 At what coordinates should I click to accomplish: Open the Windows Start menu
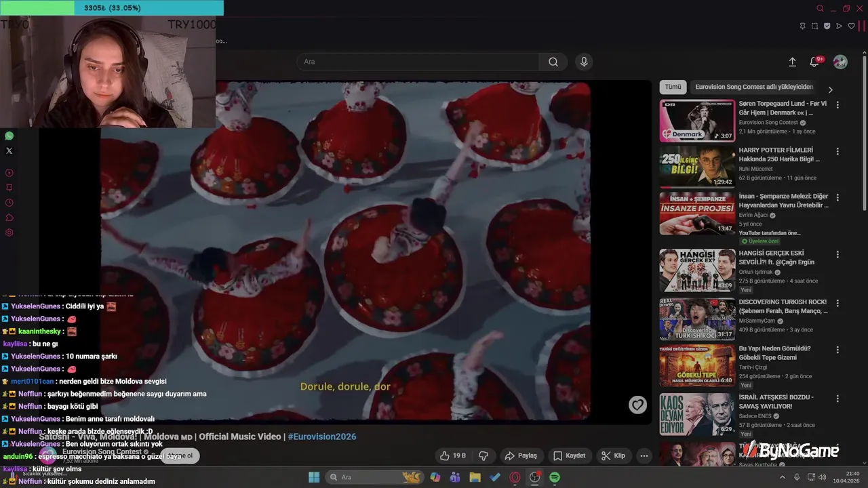pos(314,477)
